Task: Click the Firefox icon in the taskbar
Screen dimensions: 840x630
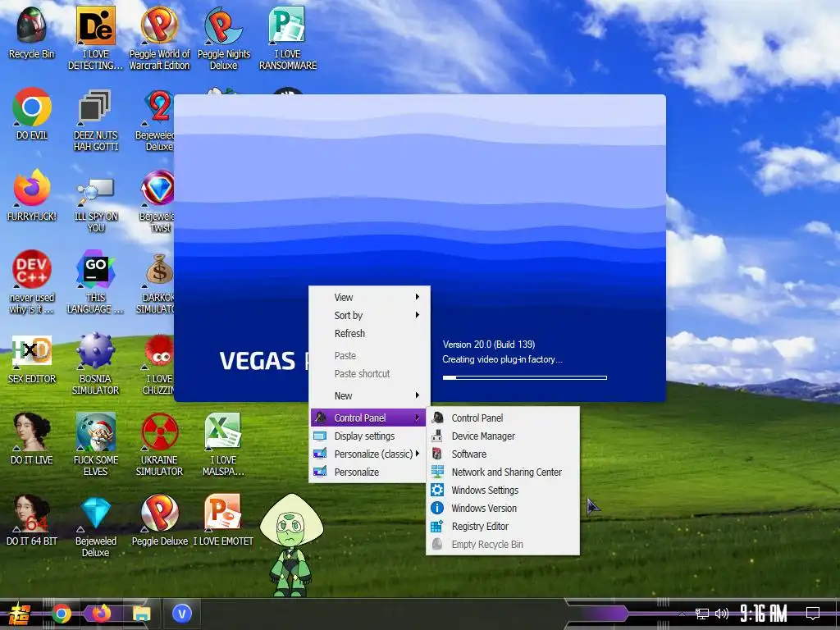Action: [101, 614]
